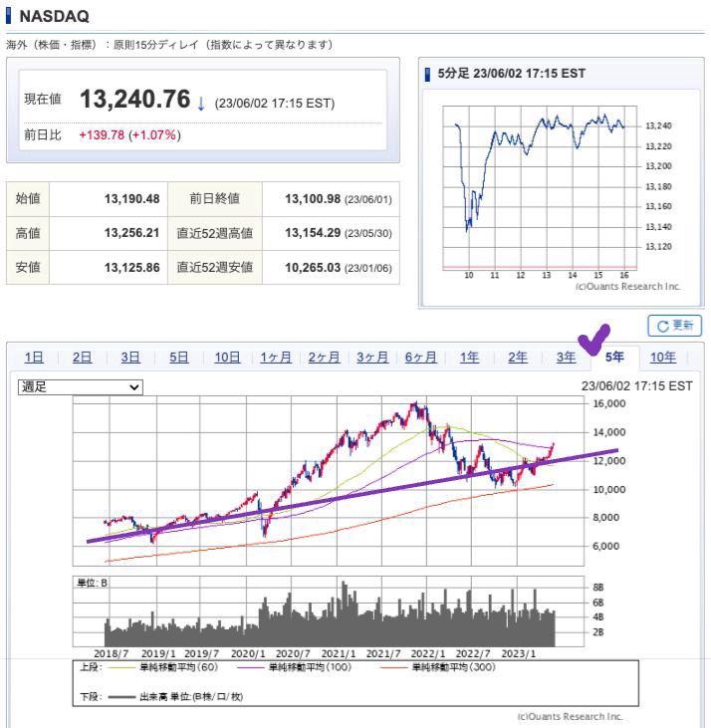Image resolution: width=711 pixels, height=728 pixels.
Task: Click the down arrow next to current price
Action: click(201, 103)
